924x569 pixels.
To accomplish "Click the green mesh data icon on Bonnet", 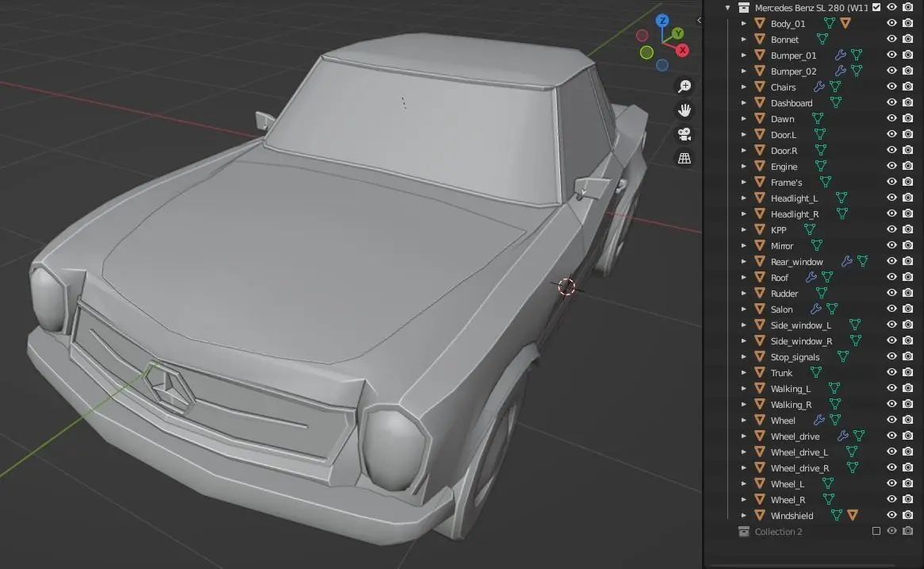I will point(822,39).
